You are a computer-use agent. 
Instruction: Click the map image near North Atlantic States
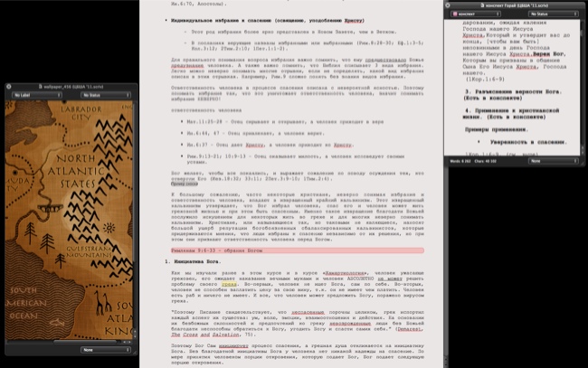[x=69, y=221]
